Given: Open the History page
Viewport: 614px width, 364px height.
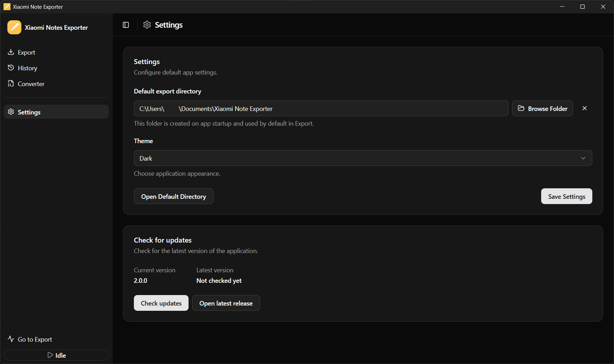Looking at the screenshot, I should pos(56,68).
